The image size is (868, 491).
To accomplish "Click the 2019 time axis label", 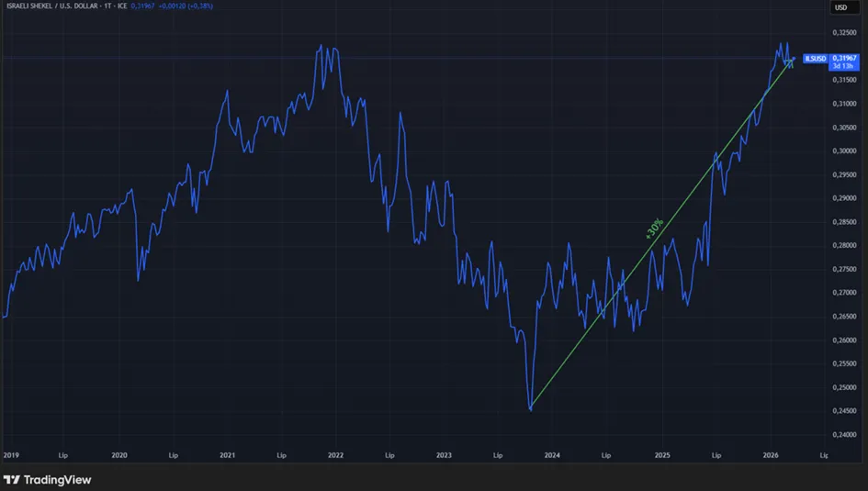I will [x=11, y=455].
